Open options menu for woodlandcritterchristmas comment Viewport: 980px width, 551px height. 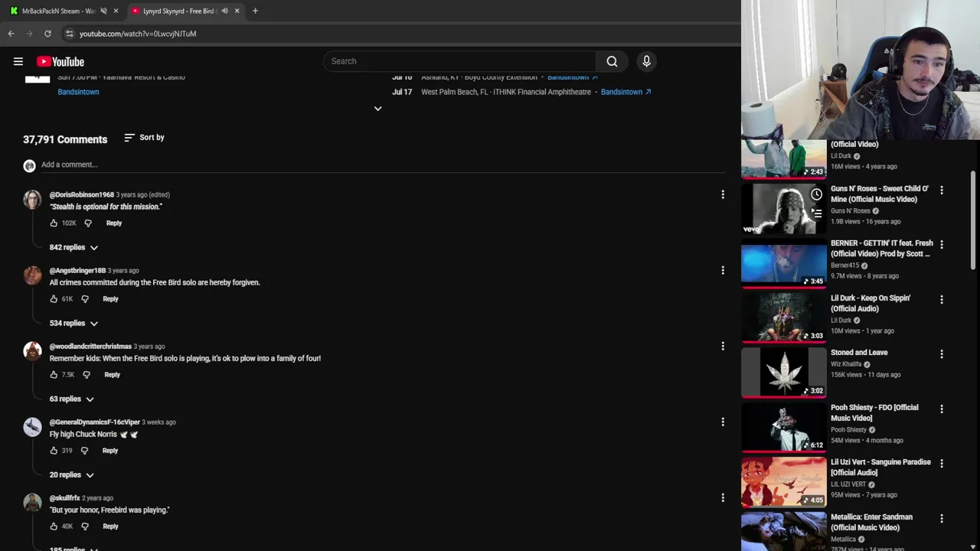(x=723, y=346)
